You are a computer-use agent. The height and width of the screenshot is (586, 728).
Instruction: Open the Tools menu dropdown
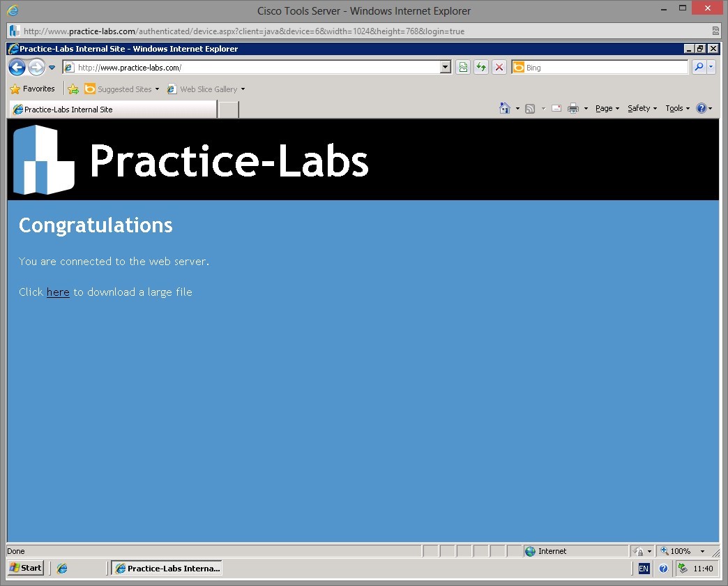pyautogui.click(x=675, y=108)
